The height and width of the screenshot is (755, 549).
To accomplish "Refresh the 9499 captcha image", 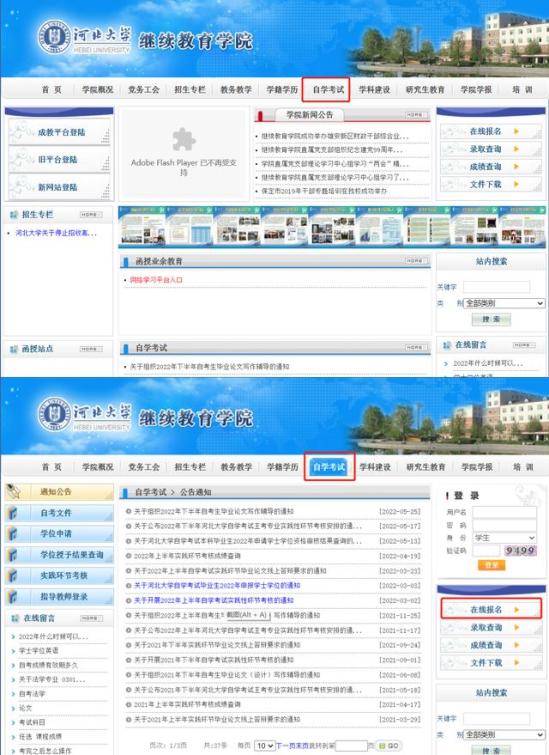I will [520, 550].
